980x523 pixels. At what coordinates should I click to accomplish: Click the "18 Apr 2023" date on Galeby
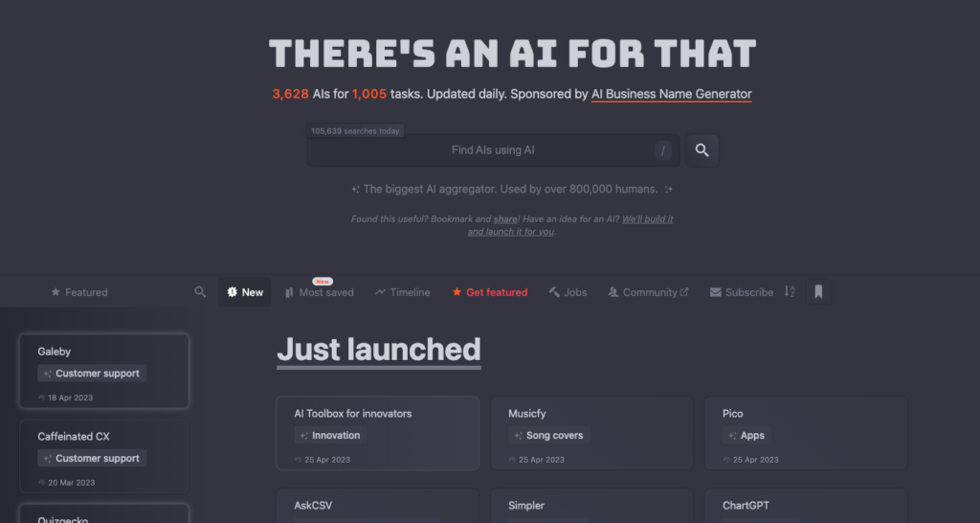pos(71,398)
